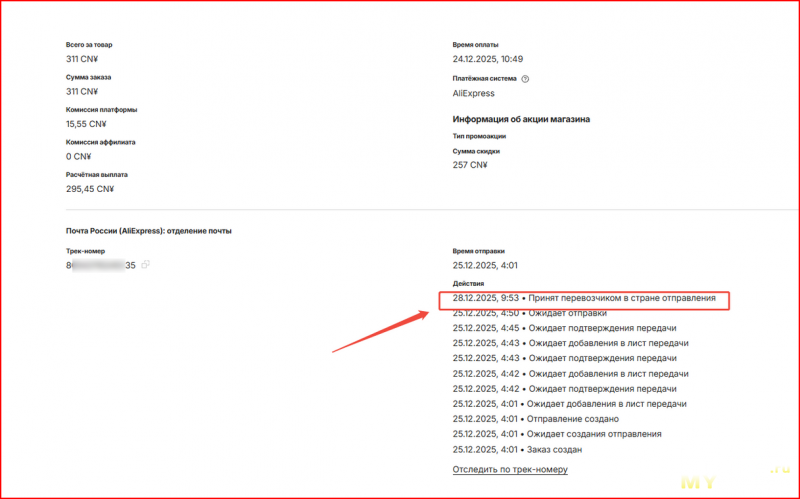
Task: Copy the tracking number with the copy icon
Action: 146,265
